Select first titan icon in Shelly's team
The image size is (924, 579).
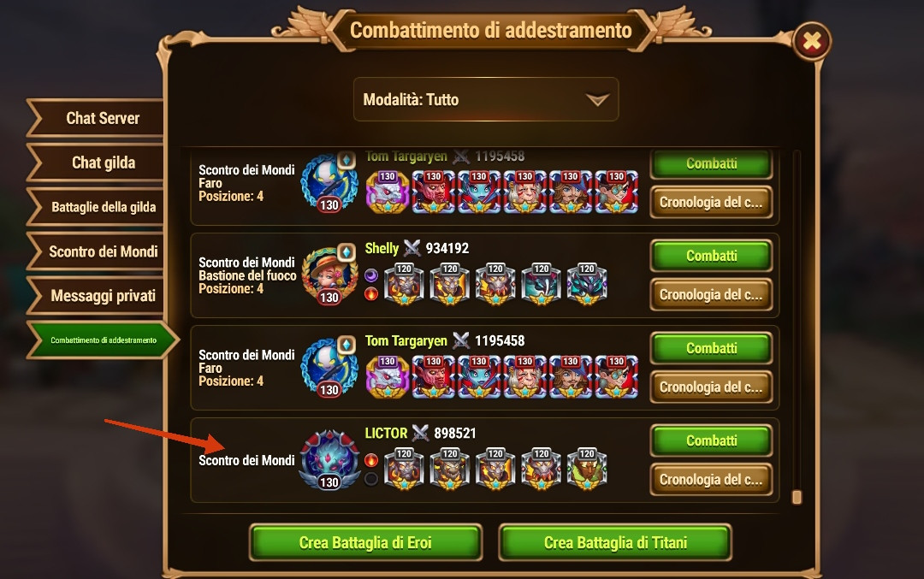click(x=404, y=284)
